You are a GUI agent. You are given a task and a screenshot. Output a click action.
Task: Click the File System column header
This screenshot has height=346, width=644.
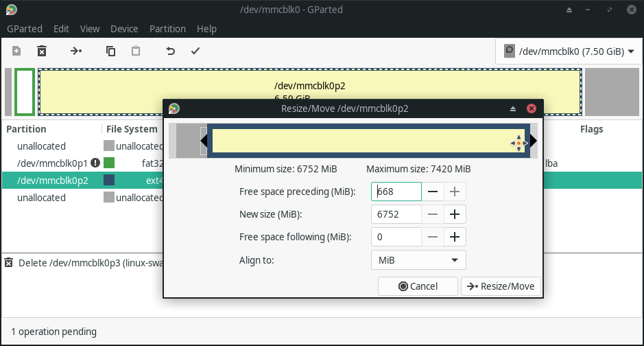coord(132,129)
